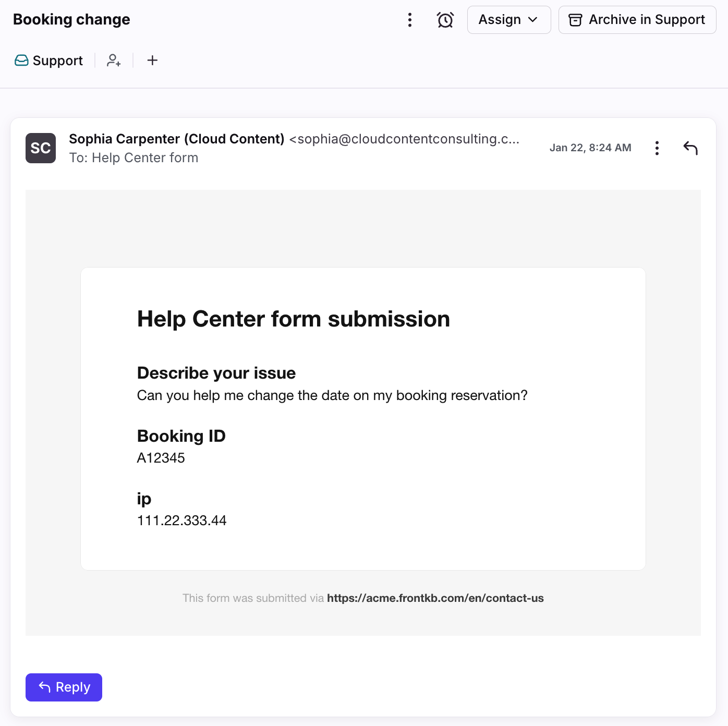Click the Booking change conversation title

(71, 20)
